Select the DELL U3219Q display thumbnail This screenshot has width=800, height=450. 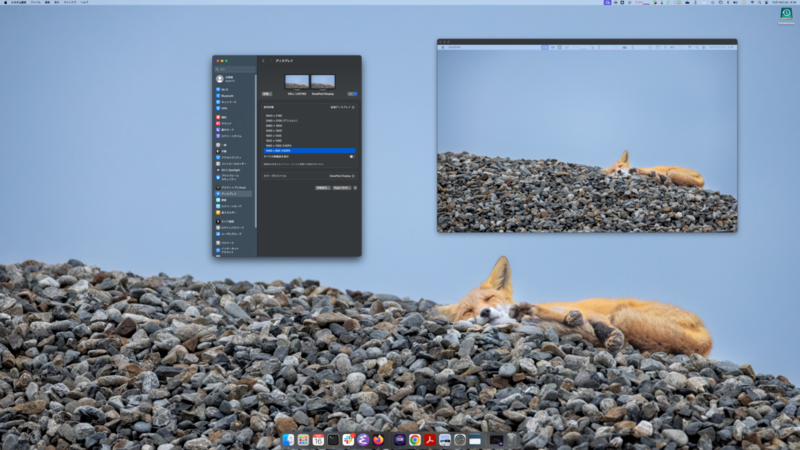pyautogui.click(x=297, y=82)
